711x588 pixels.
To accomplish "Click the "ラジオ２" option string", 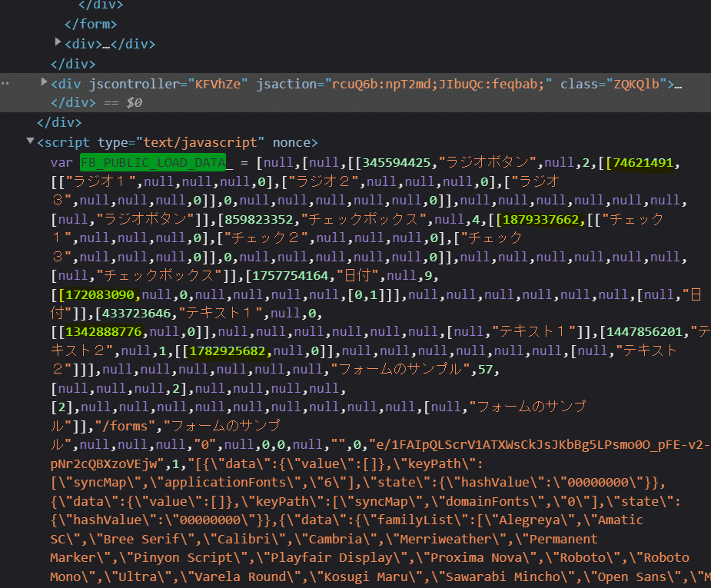I will coord(324,182).
